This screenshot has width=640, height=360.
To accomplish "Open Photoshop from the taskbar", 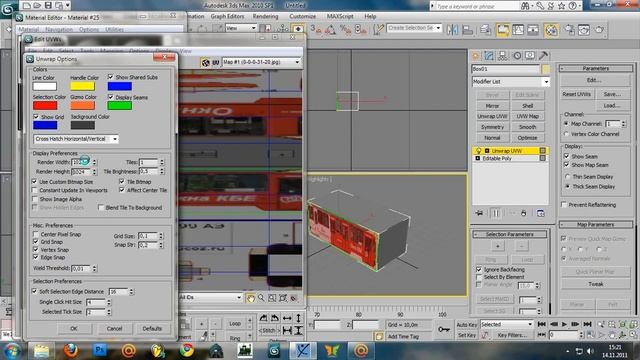I will (x=100, y=350).
